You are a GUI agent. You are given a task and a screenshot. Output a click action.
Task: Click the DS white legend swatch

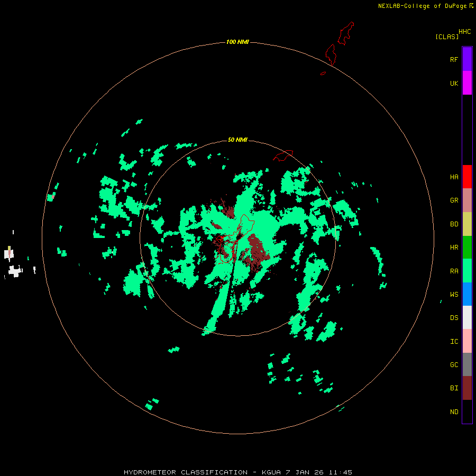[467, 317]
